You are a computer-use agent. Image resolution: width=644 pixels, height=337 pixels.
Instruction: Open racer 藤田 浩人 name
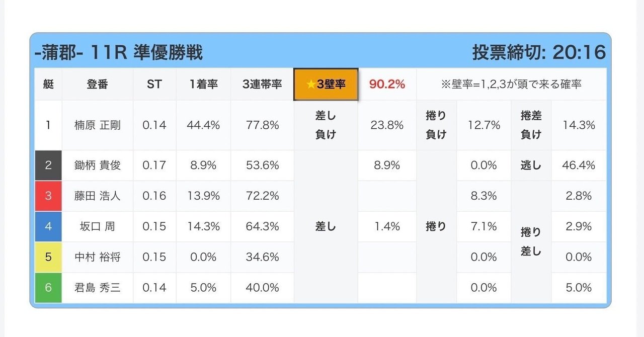coord(98,196)
